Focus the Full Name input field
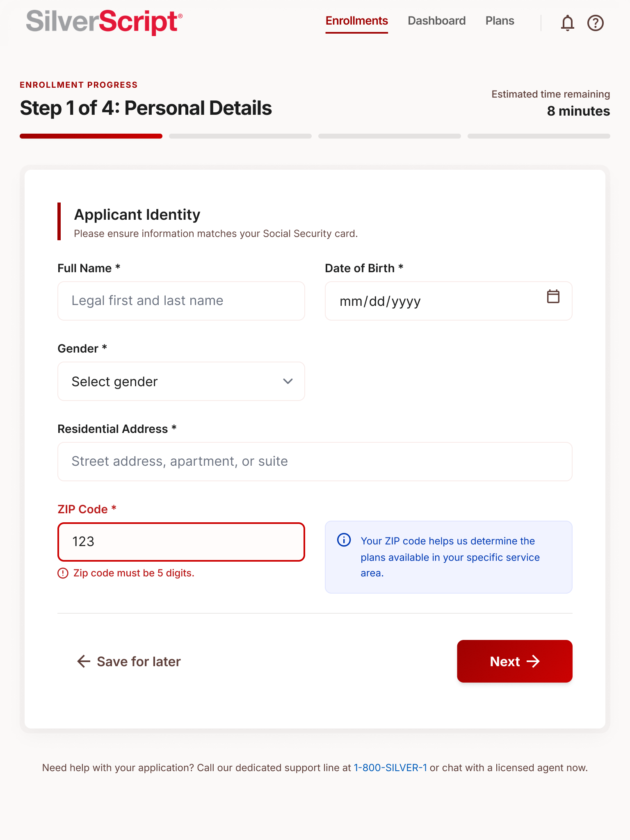 [181, 301]
